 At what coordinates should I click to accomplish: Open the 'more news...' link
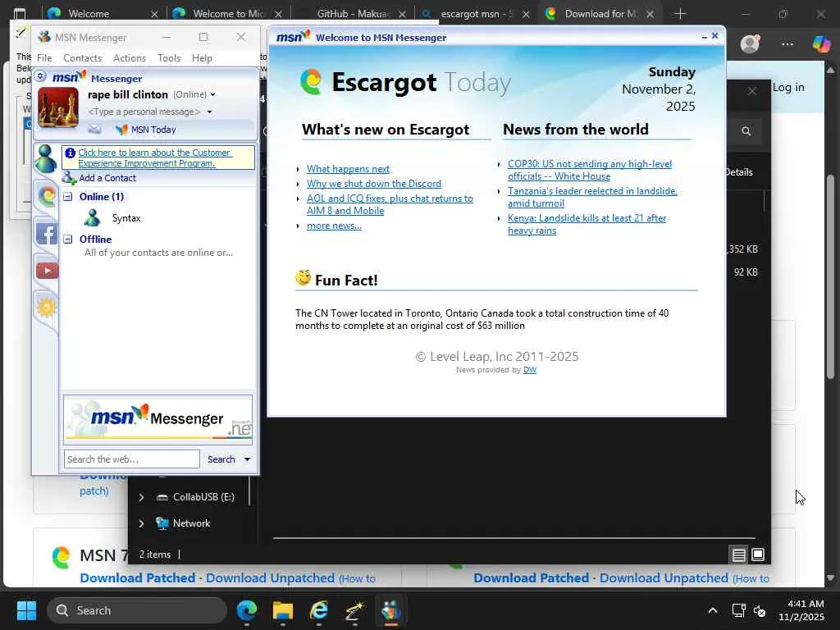(x=334, y=226)
